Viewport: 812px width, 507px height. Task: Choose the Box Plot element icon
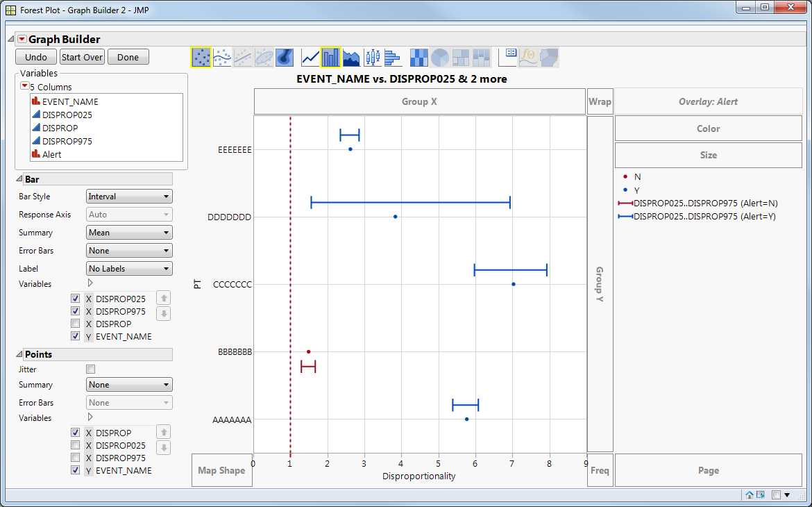pyautogui.click(x=372, y=57)
